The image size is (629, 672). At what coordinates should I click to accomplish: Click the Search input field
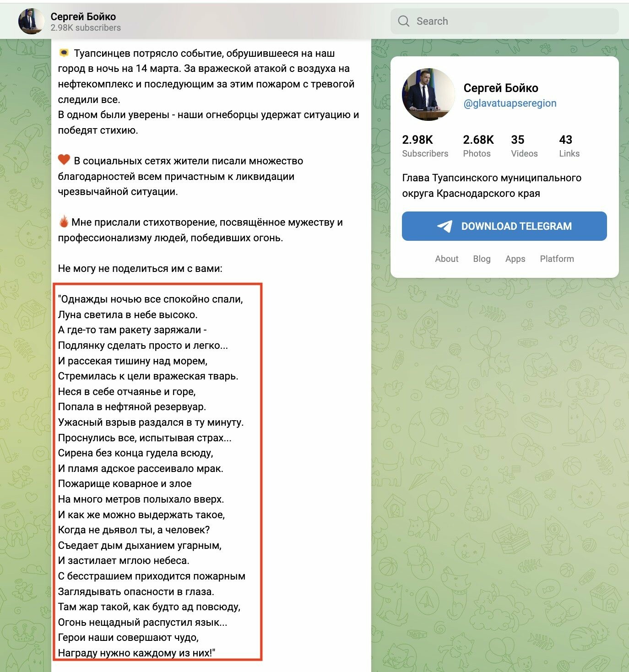(504, 21)
